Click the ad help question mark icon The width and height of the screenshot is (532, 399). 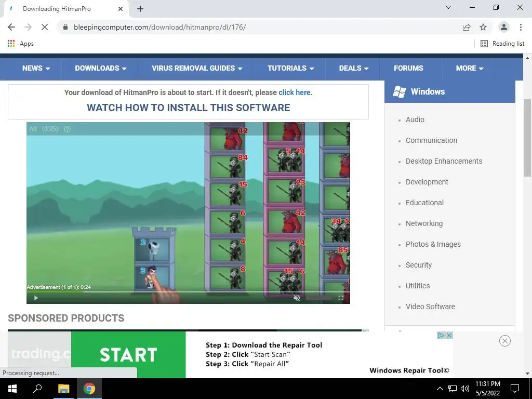(67, 129)
